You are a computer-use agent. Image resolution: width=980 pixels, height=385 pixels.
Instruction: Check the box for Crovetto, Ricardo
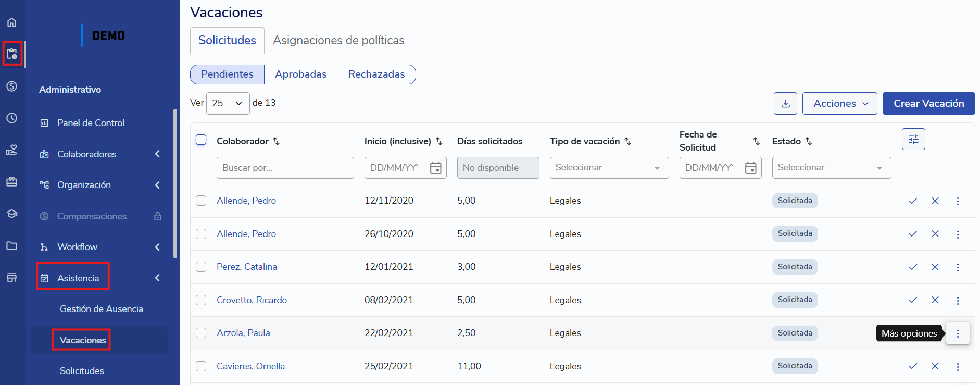tap(201, 300)
